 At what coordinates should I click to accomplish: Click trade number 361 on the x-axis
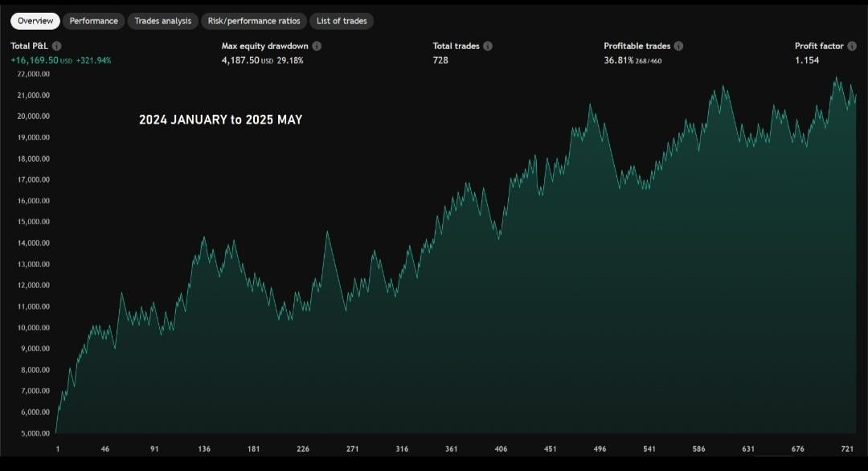[x=451, y=449]
